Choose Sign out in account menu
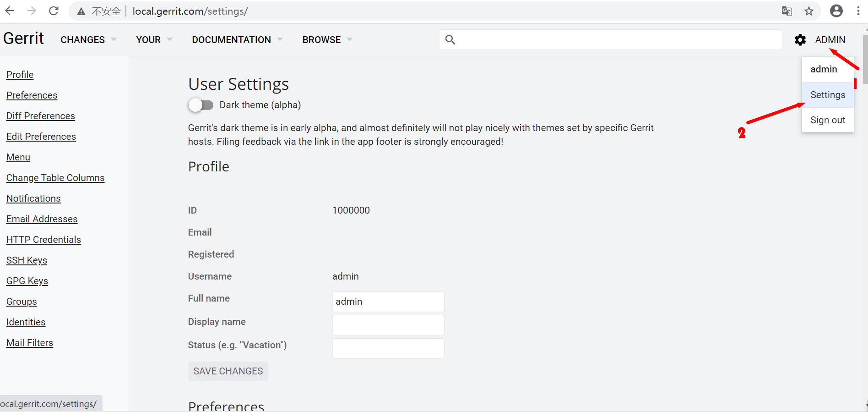 (x=828, y=120)
